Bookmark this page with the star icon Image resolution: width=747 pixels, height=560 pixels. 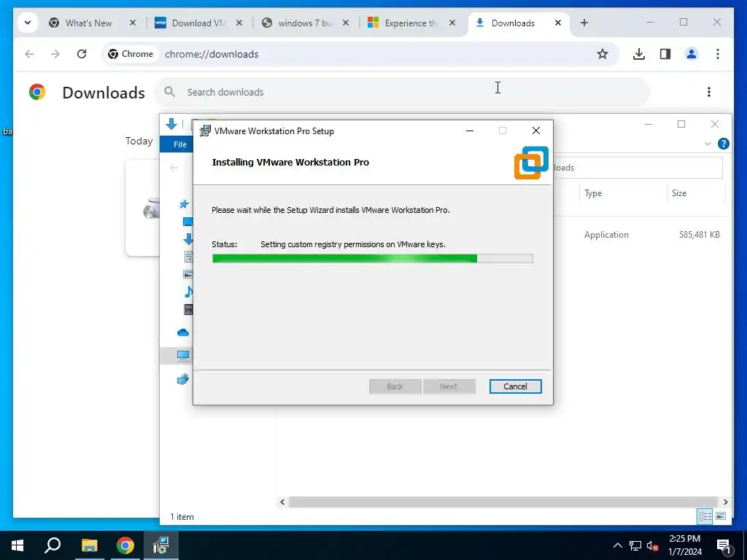pos(602,54)
